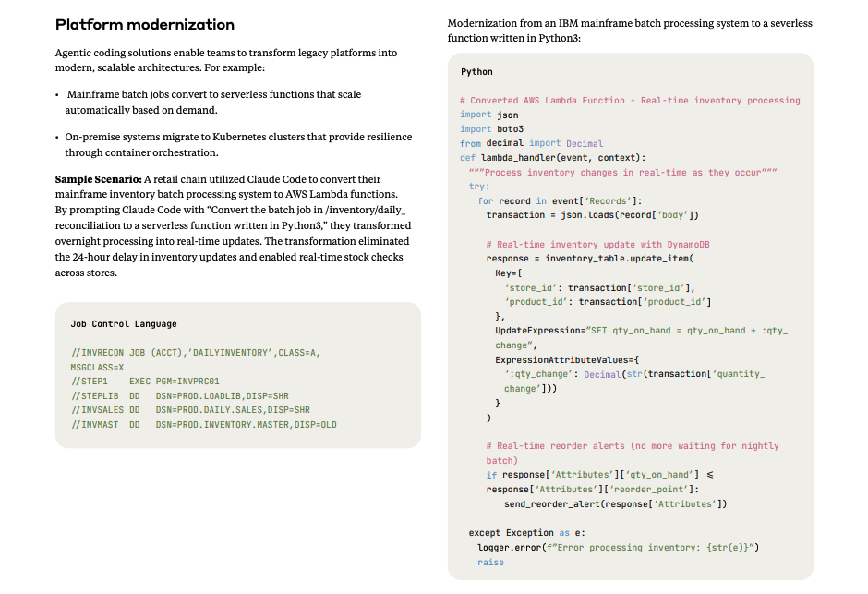Viewport: 868px width, 594px height.
Task: Click the "Job Control Language" code block label
Action: coord(124,324)
